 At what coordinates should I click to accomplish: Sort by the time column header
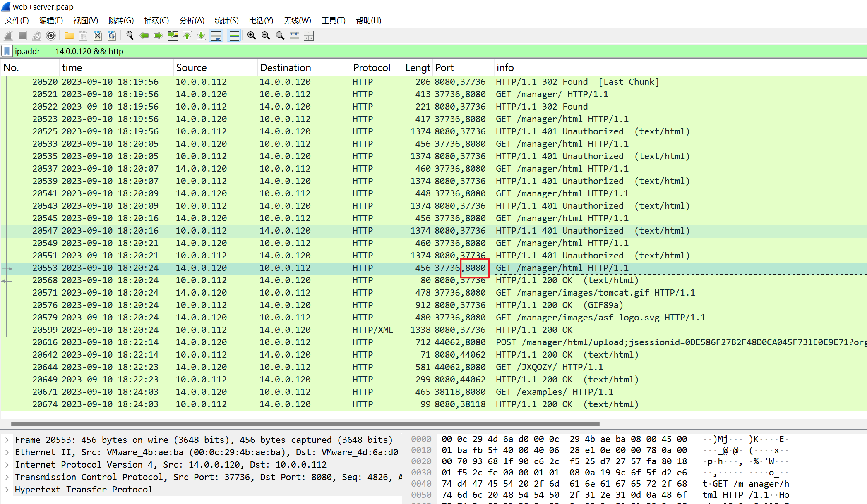pyautogui.click(x=116, y=68)
